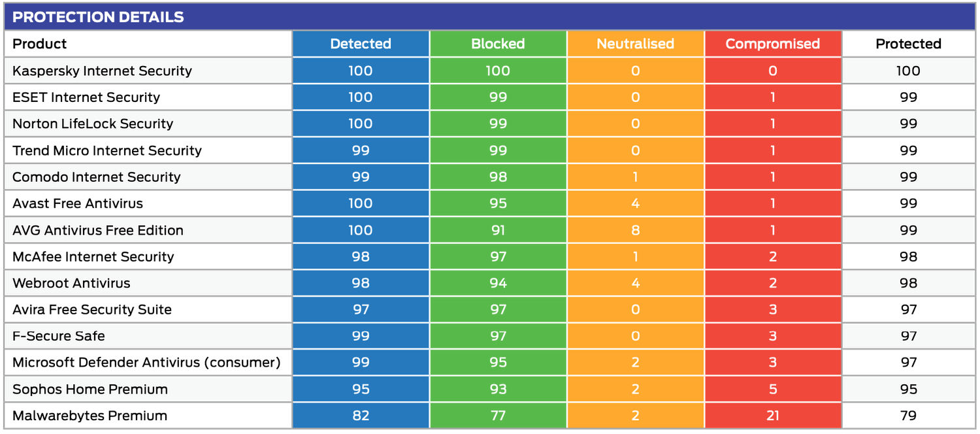The image size is (980, 434).
Task: Select Sophos Home Premium's Blocked value 93
Action: coord(498,389)
